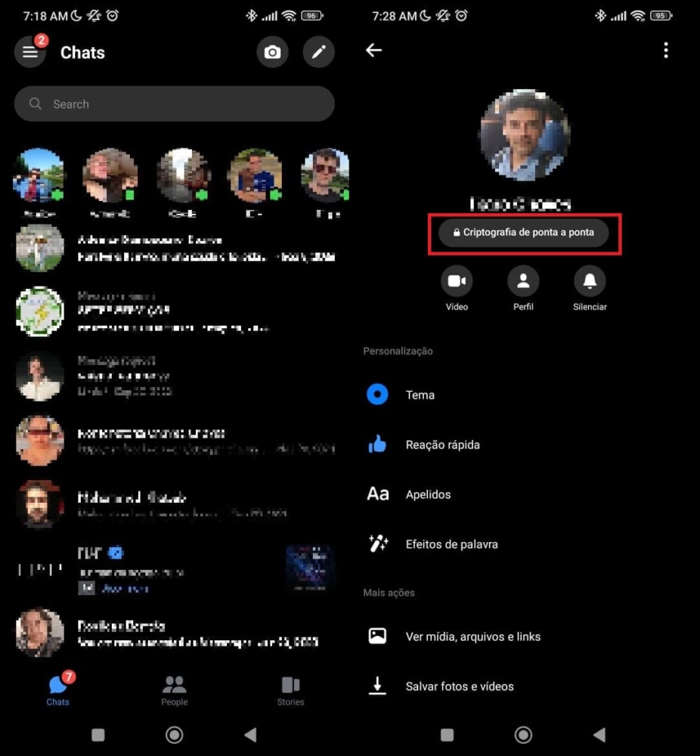
Task: Open the hamburger menu with badge 2
Action: point(30,51)
